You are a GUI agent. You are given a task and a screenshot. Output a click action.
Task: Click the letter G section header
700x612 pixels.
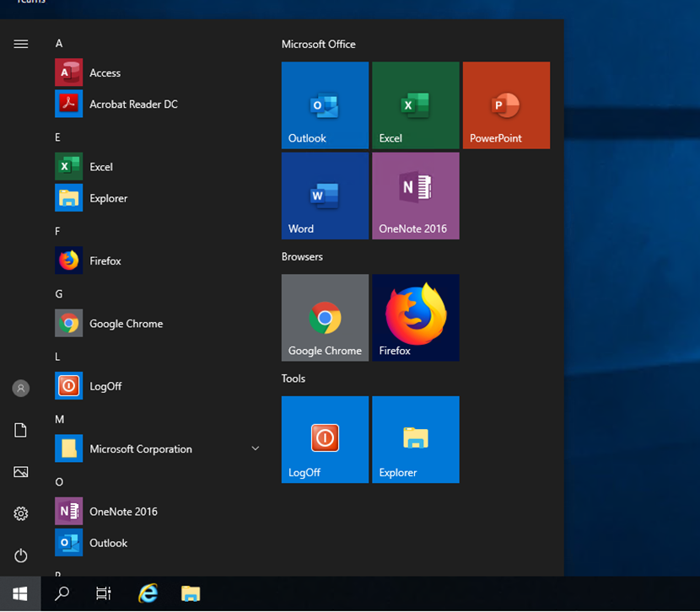[59, 294]
